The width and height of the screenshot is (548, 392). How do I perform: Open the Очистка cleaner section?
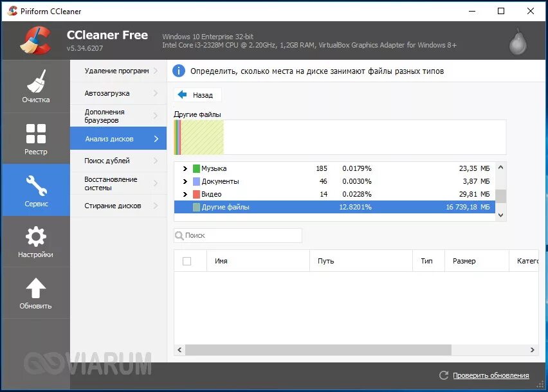click(35, 86)
